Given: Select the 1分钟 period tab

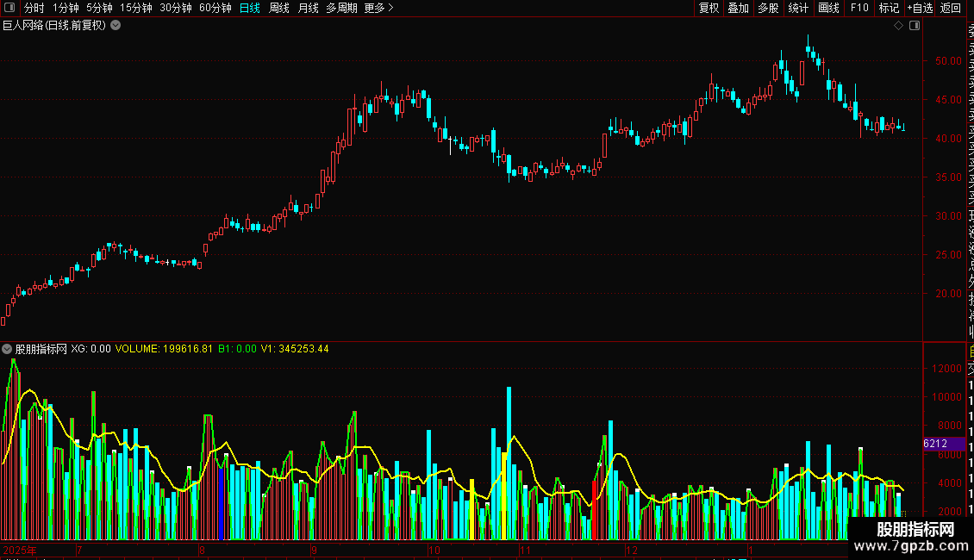Looking at the screenshot, I should click(66, 8).
